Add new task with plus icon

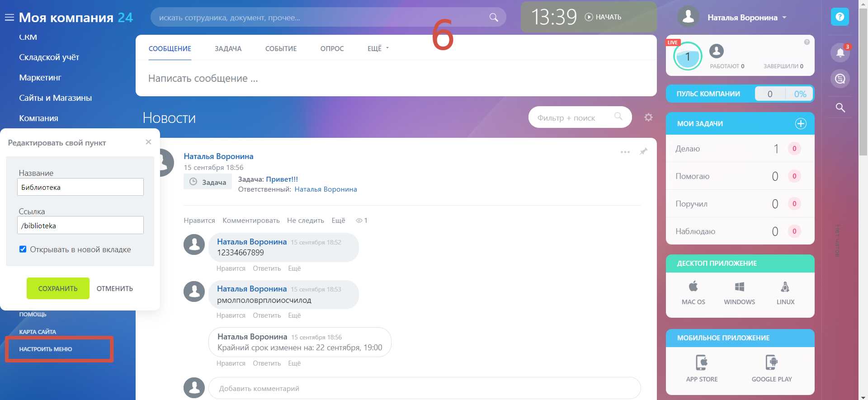(801, 124)
